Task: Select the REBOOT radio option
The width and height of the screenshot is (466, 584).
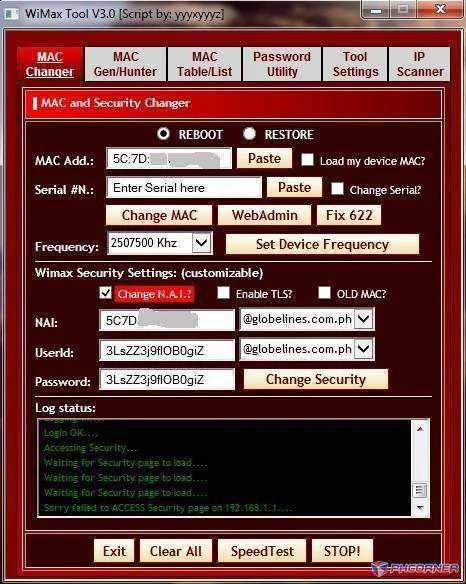Action: 163,133
